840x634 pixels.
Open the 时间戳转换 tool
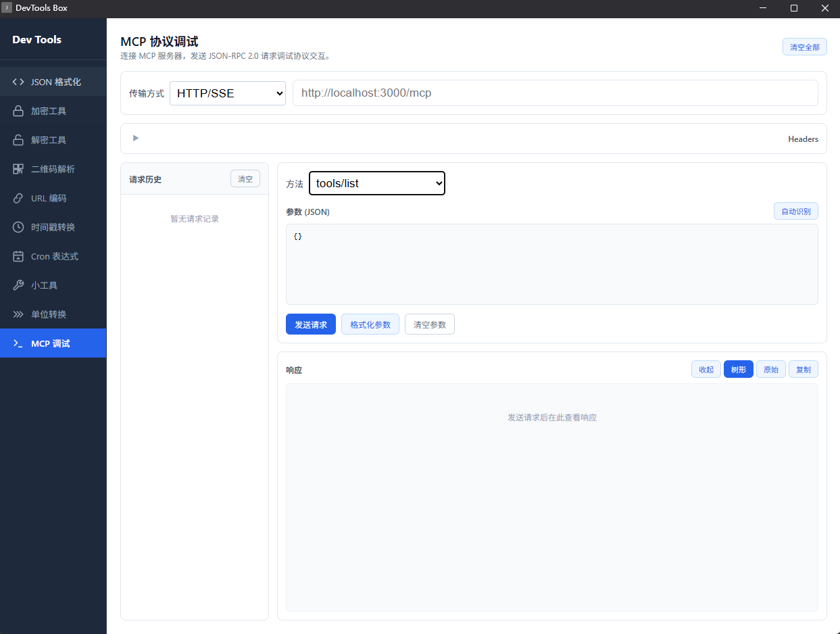(x=53, y=227)
